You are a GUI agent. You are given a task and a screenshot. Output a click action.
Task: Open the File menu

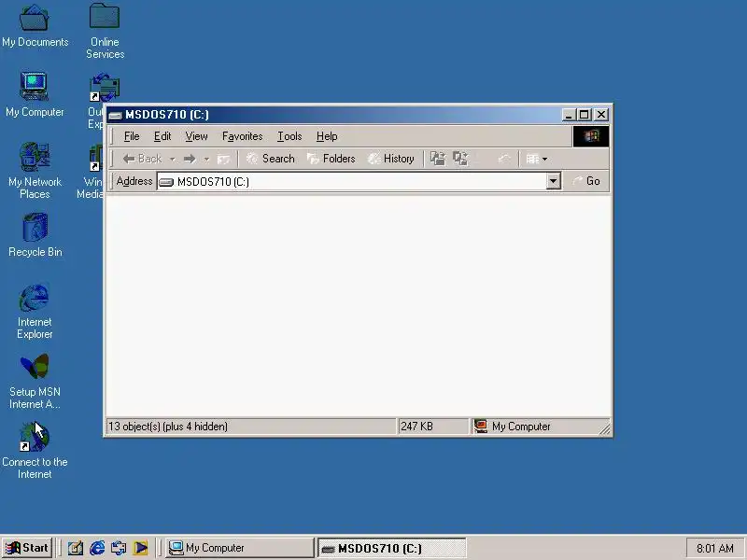coord(132,136)
